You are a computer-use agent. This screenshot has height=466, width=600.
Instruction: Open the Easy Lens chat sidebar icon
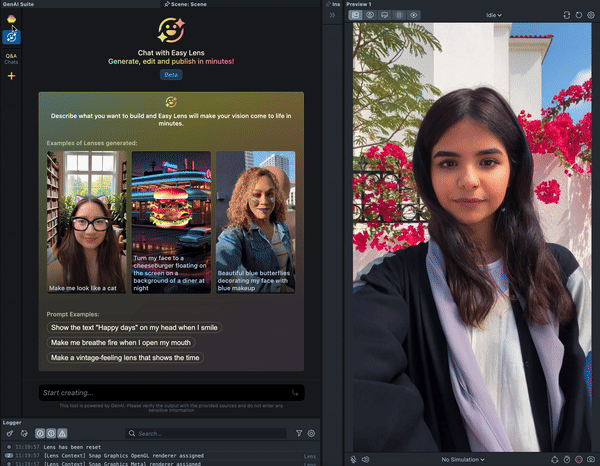[x=12, y=35]
